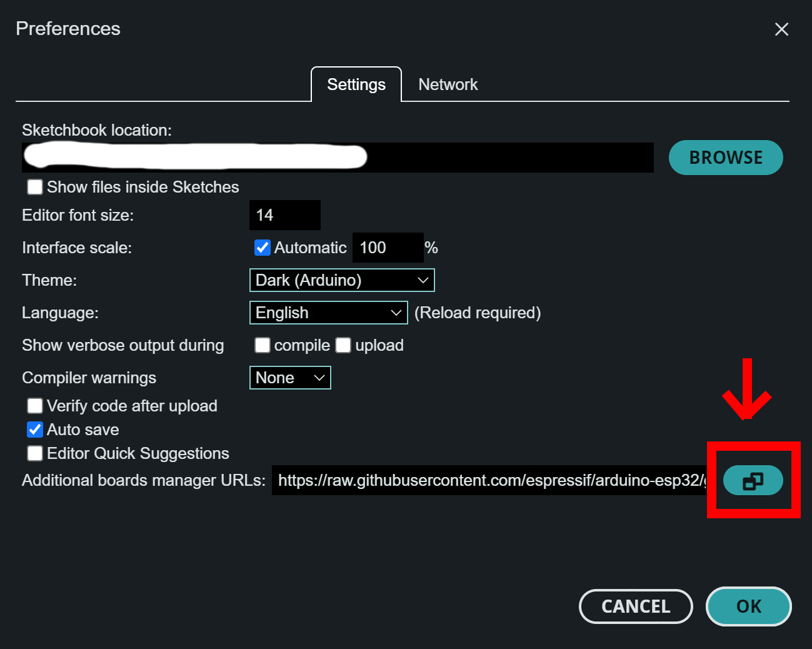
Task: Uncheck Automatic interface scale
Action: tap(263, 248)
